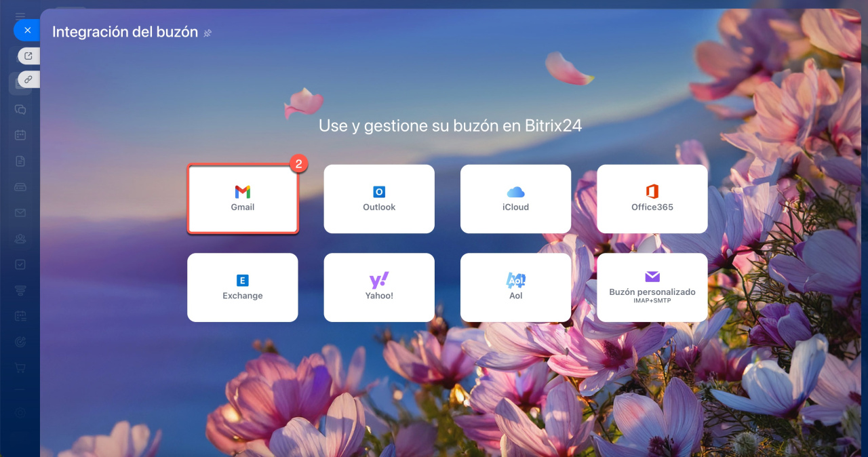The image size is (868, 457).
Task: Close the Integración del buzón panel
Action: (x=27, y=30)
